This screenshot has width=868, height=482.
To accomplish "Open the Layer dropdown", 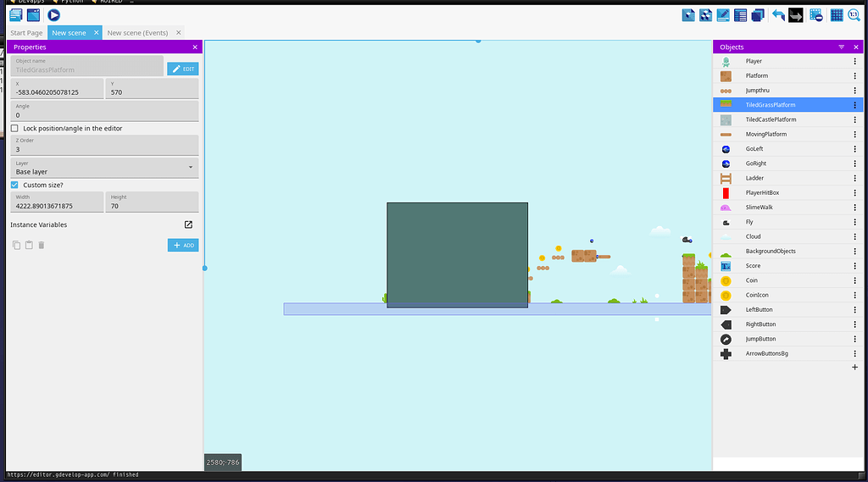I will (104, 169).
